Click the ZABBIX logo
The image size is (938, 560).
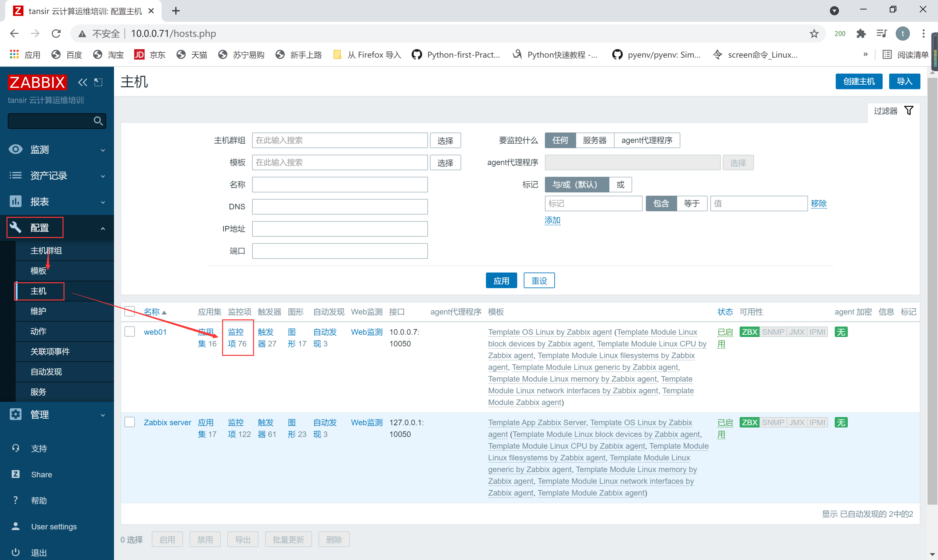(37, 82)
